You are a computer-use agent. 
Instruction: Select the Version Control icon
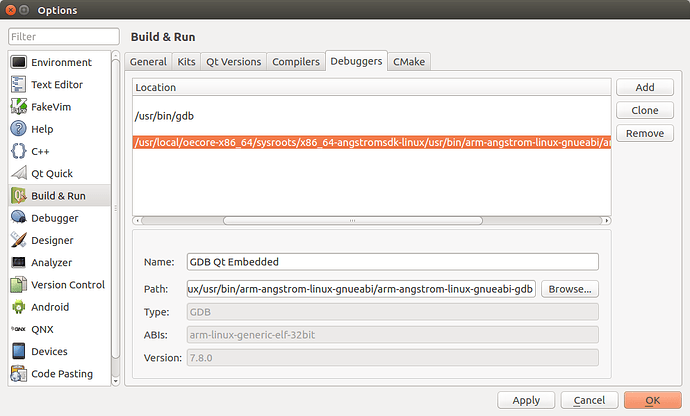[x=19, y=284]
